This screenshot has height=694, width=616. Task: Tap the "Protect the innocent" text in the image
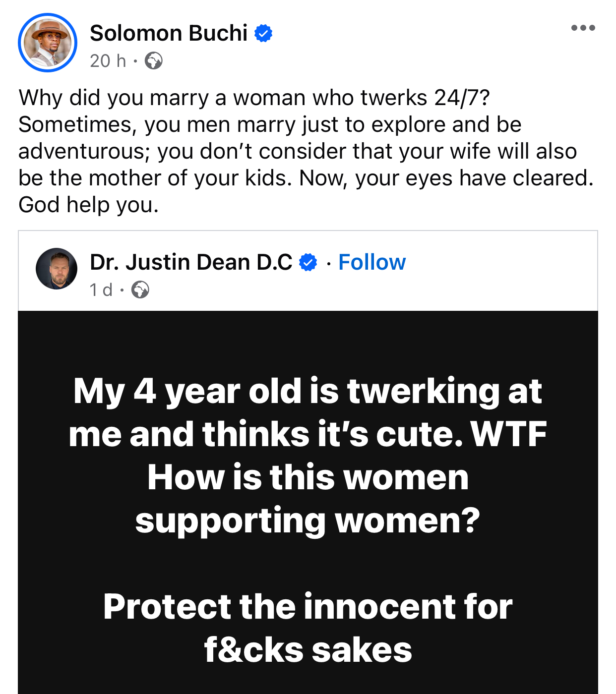(x=308, y=607)
